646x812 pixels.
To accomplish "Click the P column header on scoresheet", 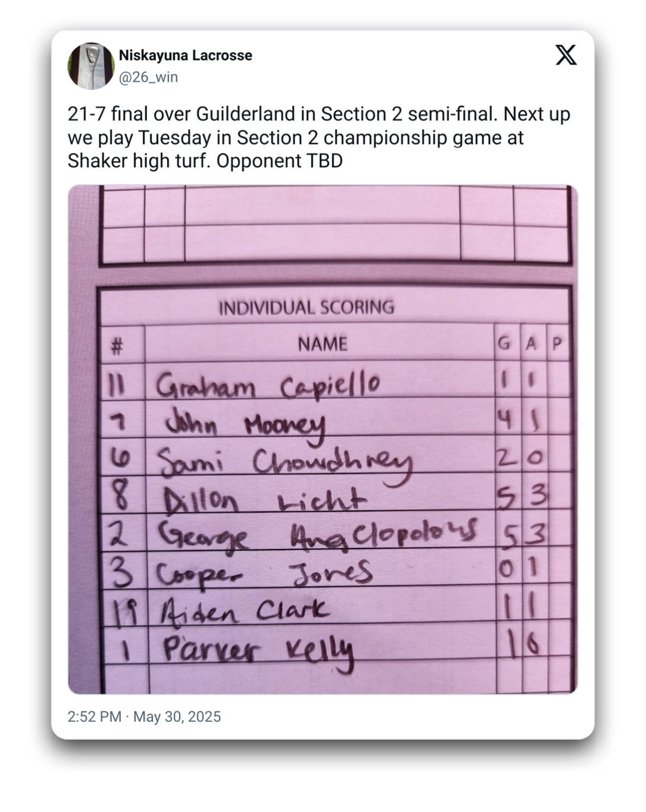I will 557,343.
